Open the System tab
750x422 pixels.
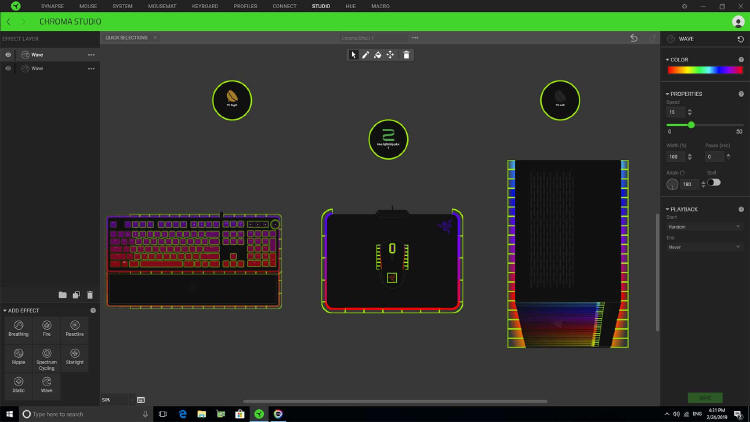tap(122, 6)
